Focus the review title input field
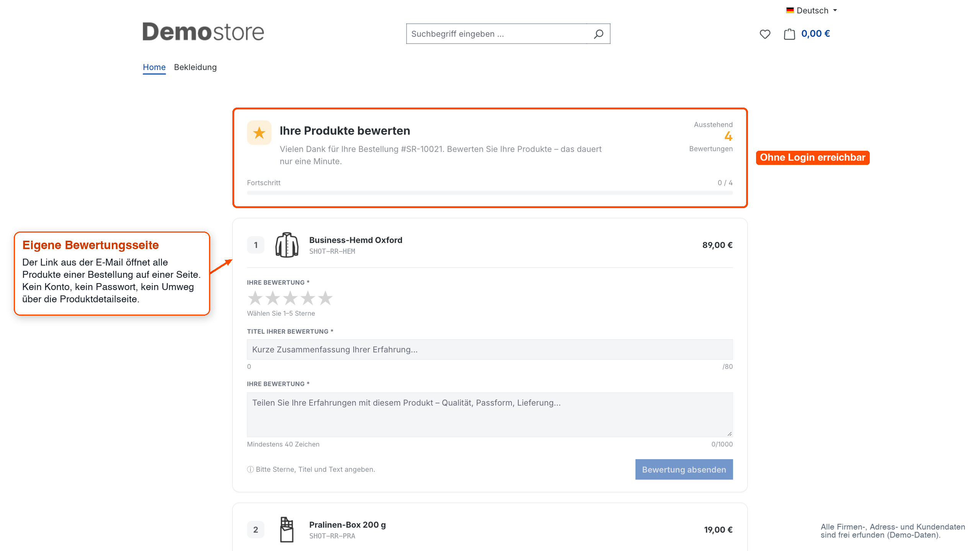 pyautogui.click(x=490, y=349)
